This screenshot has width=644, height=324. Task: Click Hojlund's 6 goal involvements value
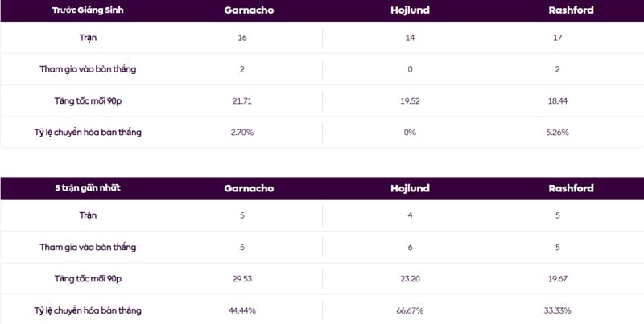(410, 247)
